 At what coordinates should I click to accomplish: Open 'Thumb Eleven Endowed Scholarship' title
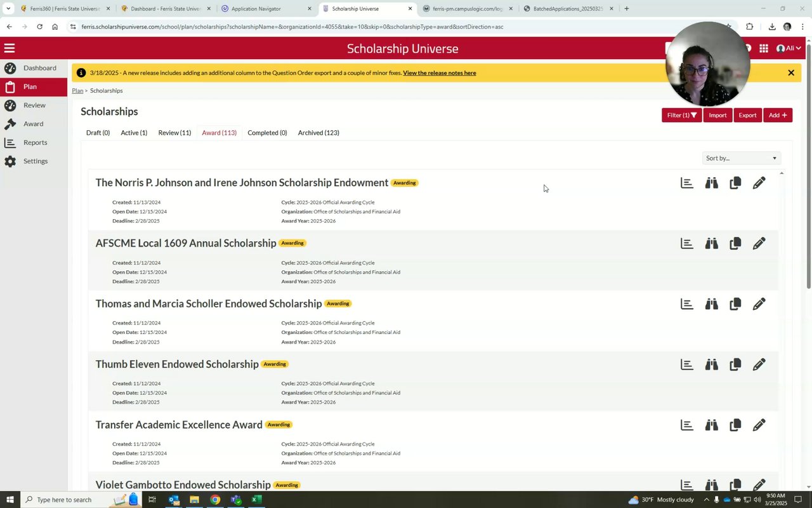click(x=177, y=364)
